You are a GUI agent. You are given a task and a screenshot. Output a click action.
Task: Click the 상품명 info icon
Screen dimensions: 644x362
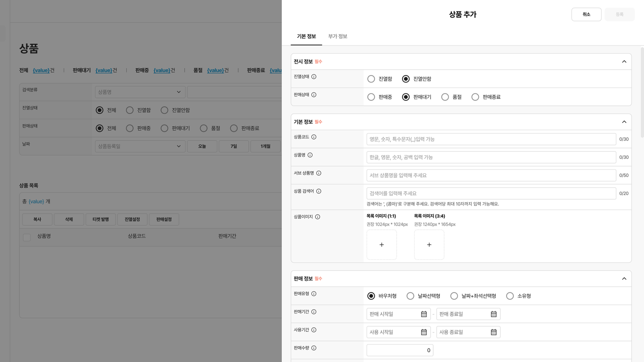click(x=310, y=155)
